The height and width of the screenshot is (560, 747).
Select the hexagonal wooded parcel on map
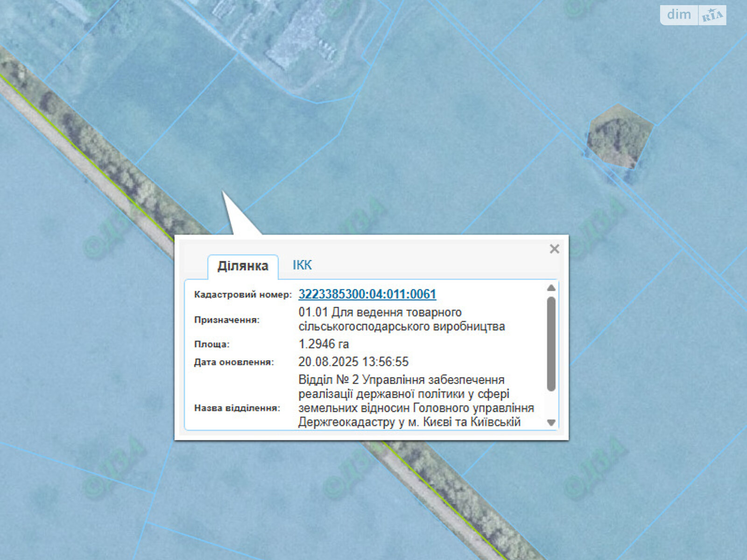[x=620, y=135]
